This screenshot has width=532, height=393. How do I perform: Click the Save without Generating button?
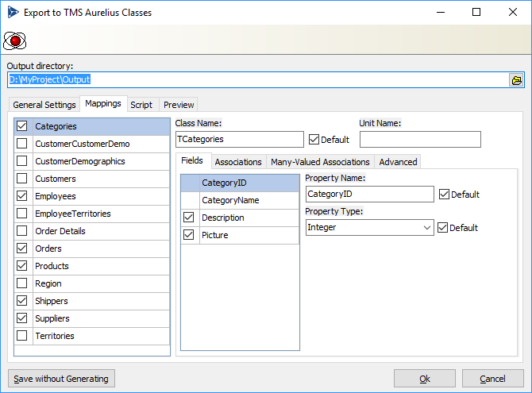61,379
